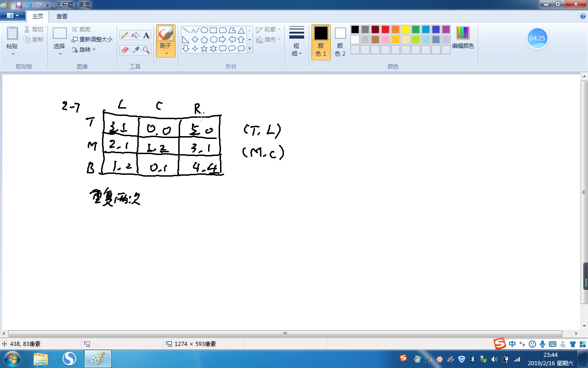The width and height of the screenshot is (588, 368).
Task: Expand the Brushes (刷子) dropdown arrow
Action: [x=166, y=53]
